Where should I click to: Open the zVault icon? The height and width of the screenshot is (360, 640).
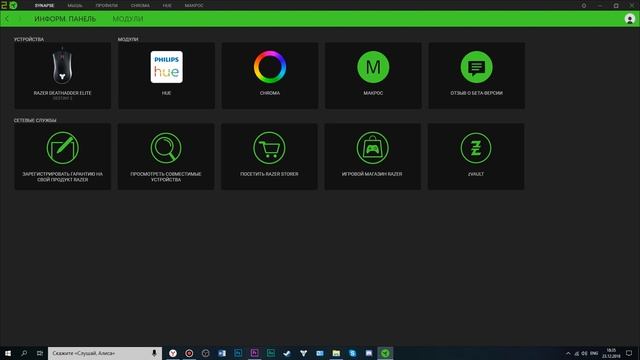[x=476, y=148]
